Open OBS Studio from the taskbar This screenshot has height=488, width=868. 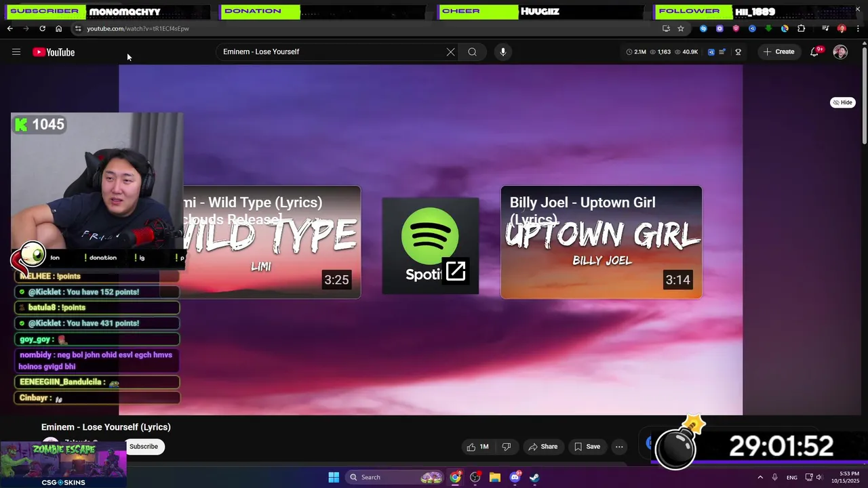click(475, 477)
